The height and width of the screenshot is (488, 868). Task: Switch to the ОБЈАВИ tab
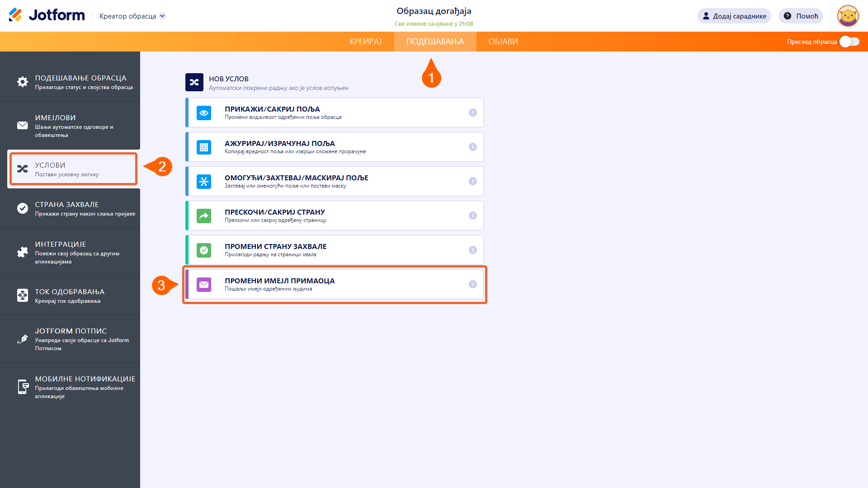[503, 42]
